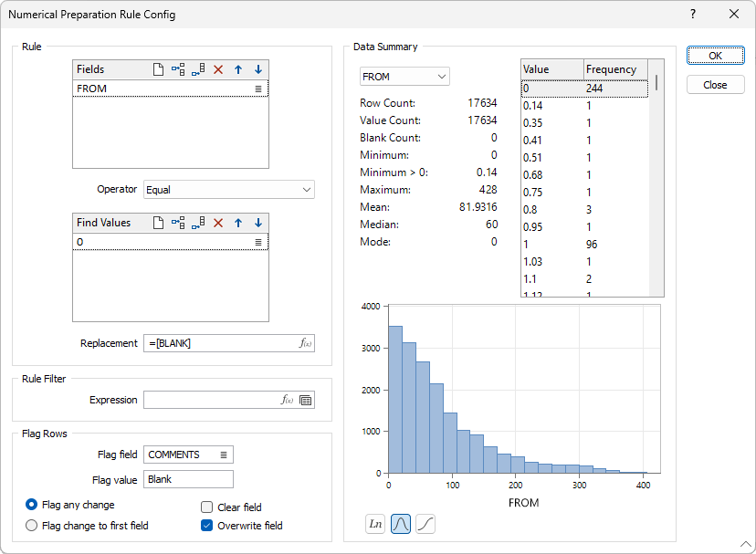The width and height of the screenshot is (756, 554).
Task: Open the COMMENTS flag field list picker
Action: [x=224, y=455]
